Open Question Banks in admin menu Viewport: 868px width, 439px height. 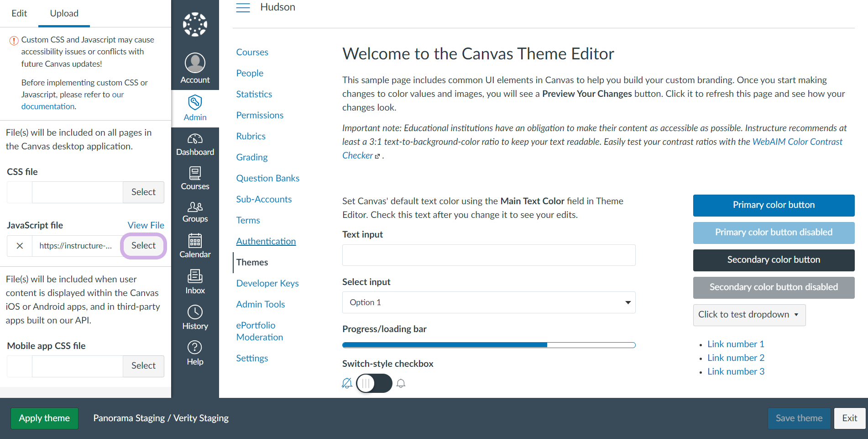tap(267, 178)
